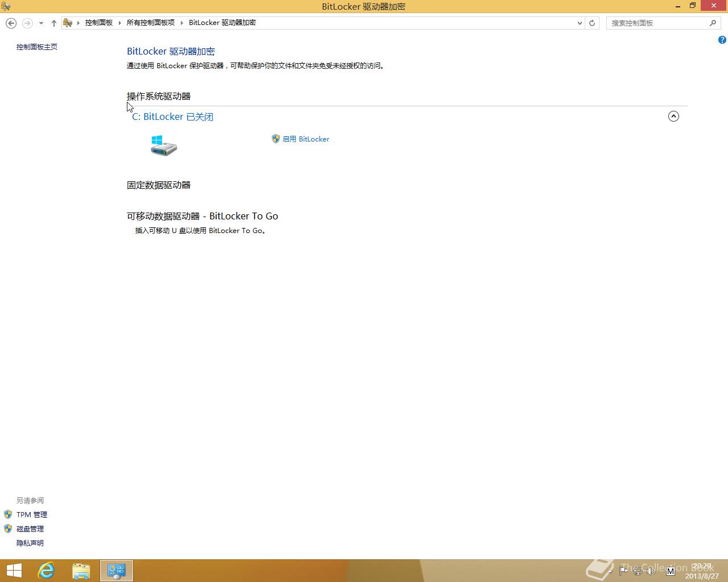This screenshot has height=582, width=728.
Task: Open the blue help question-mark icon
Action: [722, 40]
